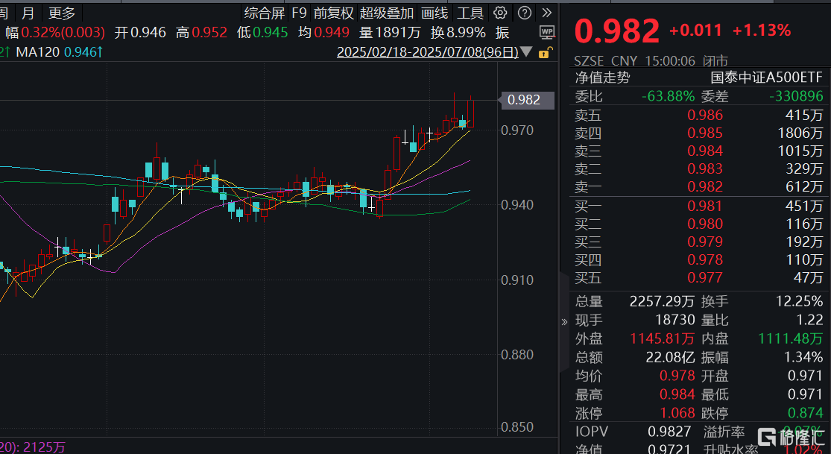Image resolution: width=832 pixels, height=454 pixels.
Task: Select the 卖四 ask price 0.985
Action: 705,133
